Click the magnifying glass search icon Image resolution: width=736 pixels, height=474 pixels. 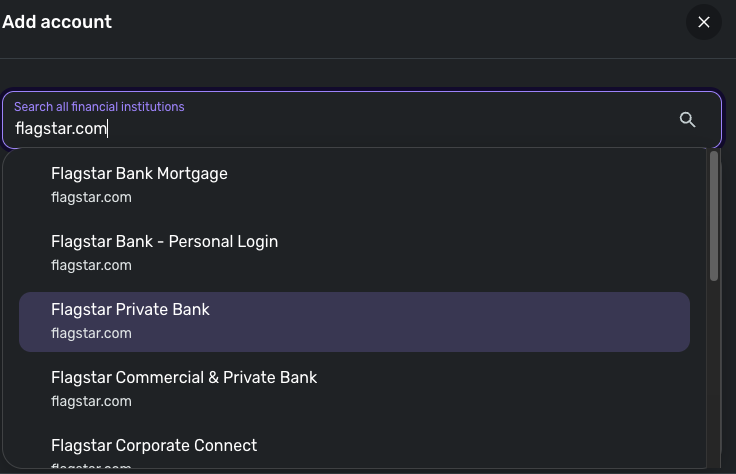point(687,120)
